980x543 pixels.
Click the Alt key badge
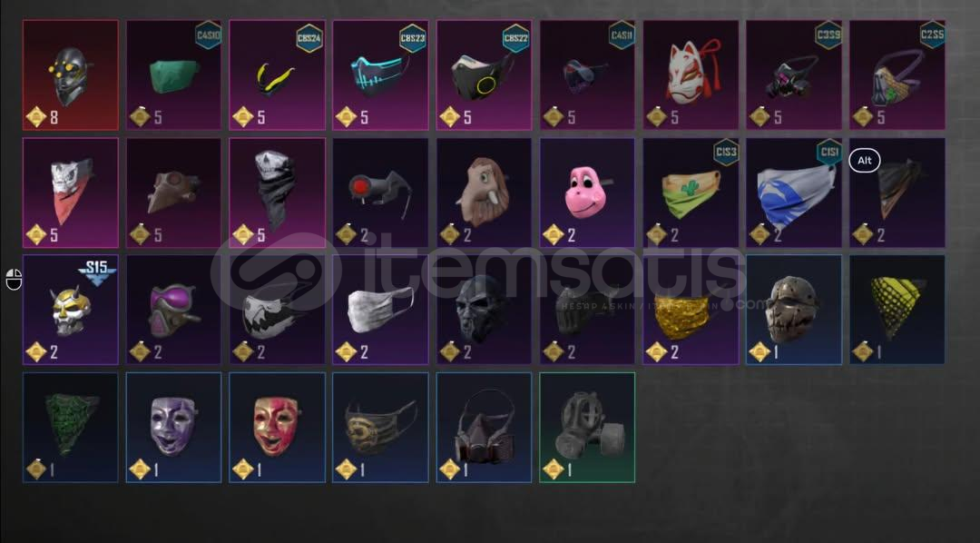(865, 160)
